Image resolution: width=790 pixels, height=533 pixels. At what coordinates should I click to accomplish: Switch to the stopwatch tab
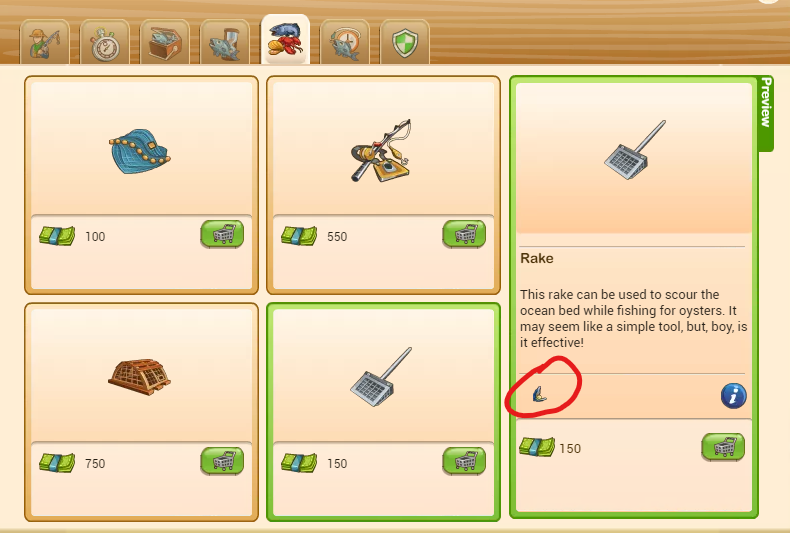pyautogui.click(x=105, y=43)
